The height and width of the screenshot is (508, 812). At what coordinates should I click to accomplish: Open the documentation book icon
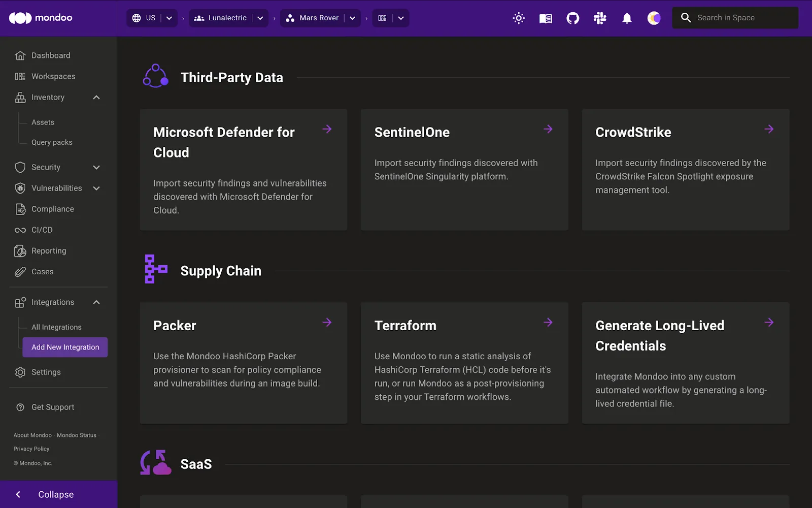pyautogui.click(x=546, y=18)
